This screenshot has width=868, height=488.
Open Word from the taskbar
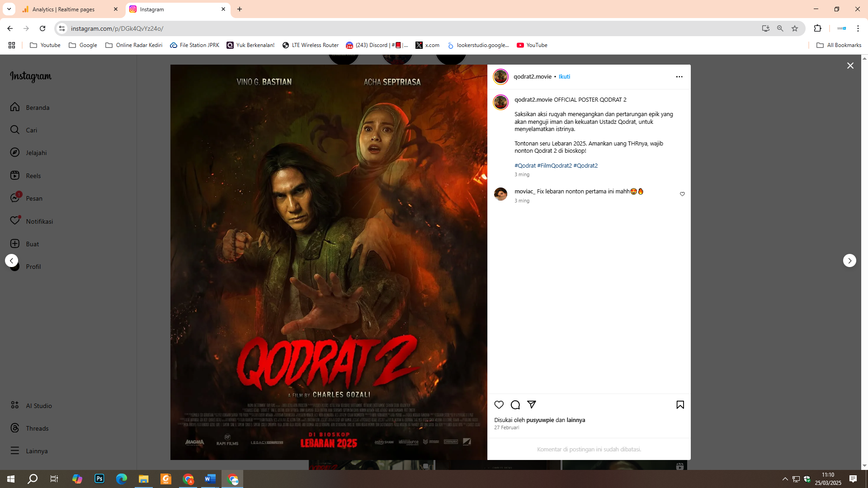[210, 479]
